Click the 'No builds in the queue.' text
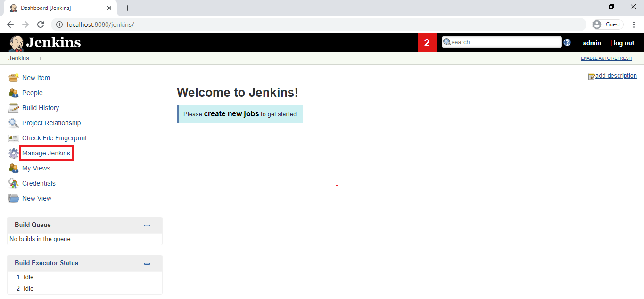The image size is (644, 299). pyautogui.click(x=41, y=239)
